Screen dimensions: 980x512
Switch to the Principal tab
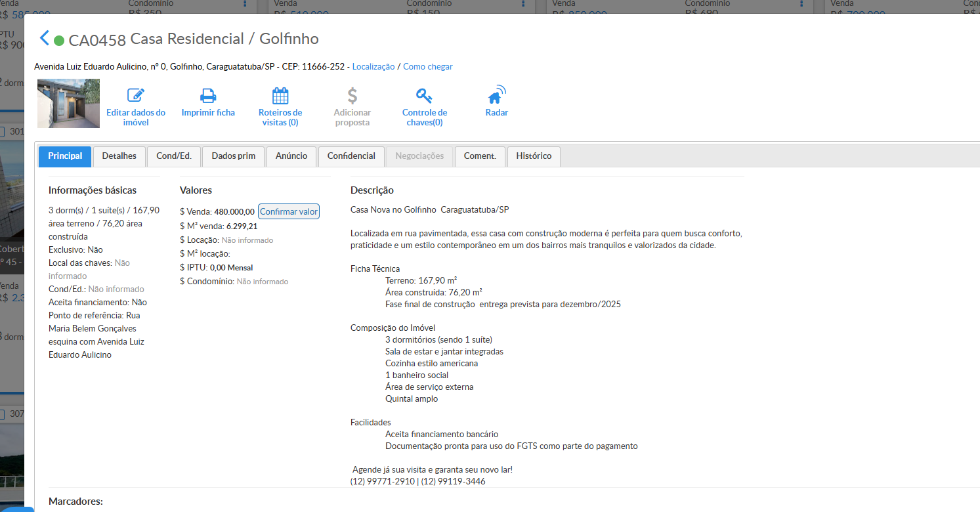(65, 156)
